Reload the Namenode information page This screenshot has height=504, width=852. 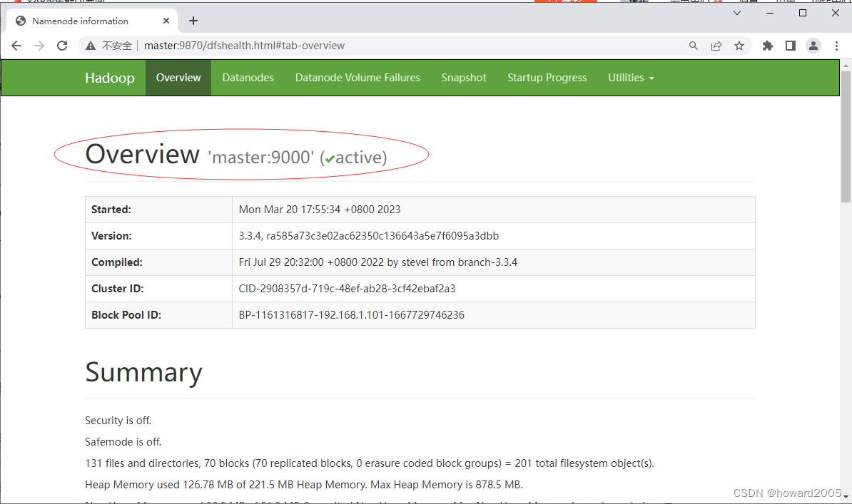[x=63, y=46]
